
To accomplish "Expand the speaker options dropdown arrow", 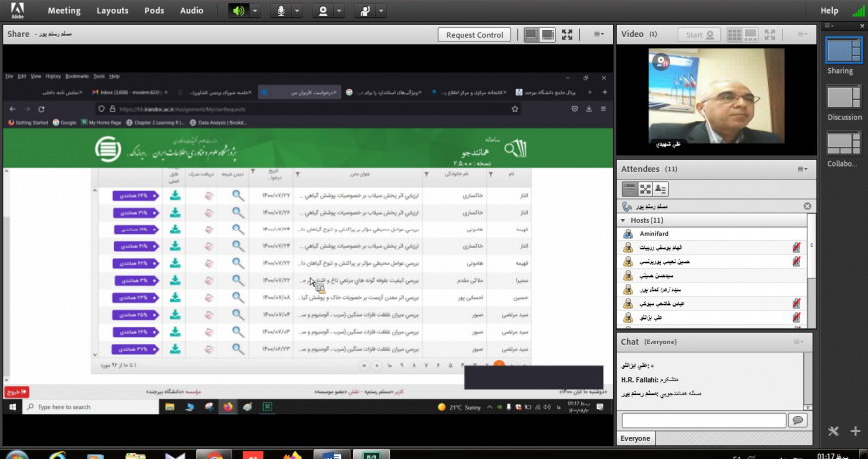I will 255,11.
